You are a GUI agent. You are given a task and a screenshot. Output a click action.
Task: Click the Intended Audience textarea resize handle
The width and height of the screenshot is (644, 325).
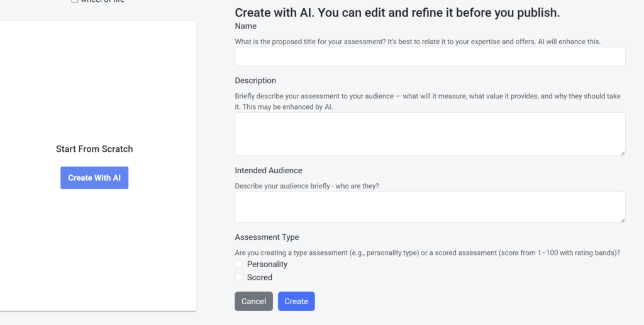pos(623,220)
